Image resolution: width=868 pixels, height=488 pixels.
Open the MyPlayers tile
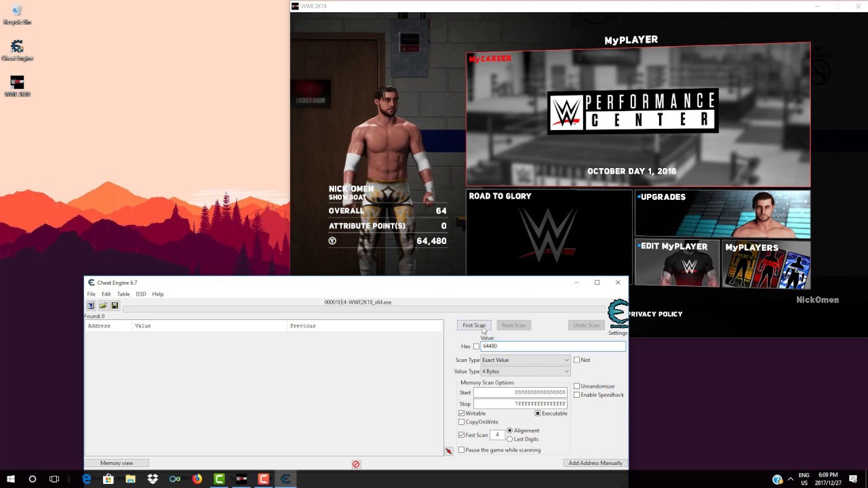[x=766, y=263]
